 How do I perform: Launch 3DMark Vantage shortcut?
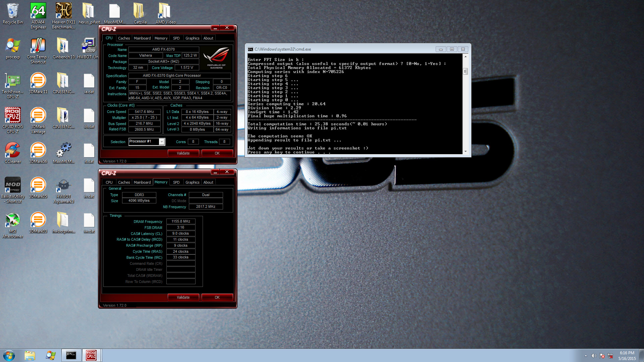[x=38, y=121]
